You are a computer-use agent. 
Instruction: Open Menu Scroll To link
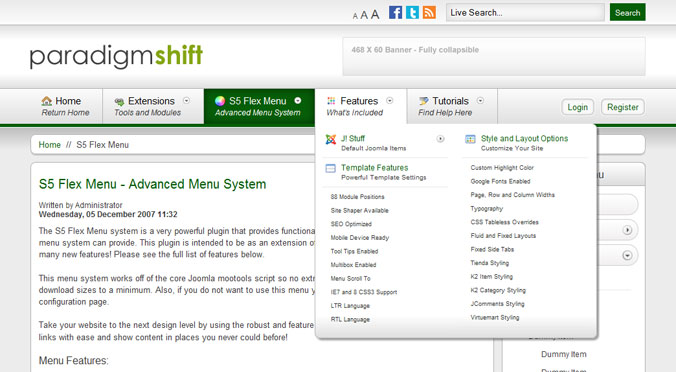tap(350, 278)
